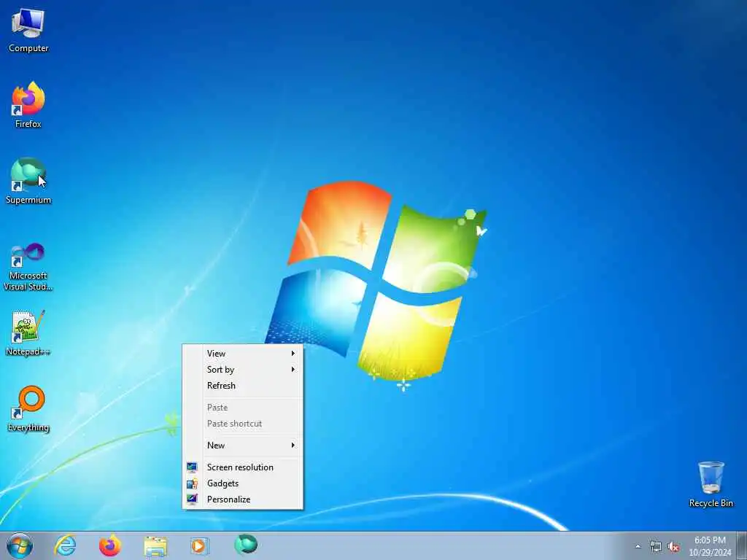Click the muted volume tray icon
This screenshot has width=747, height=560.
pyautogui.click(x=673, y=547)
